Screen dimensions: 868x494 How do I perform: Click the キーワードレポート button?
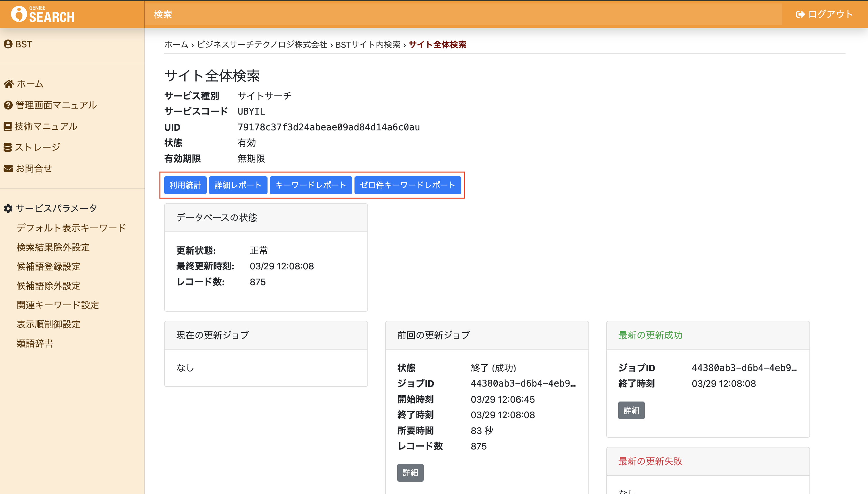311,185
